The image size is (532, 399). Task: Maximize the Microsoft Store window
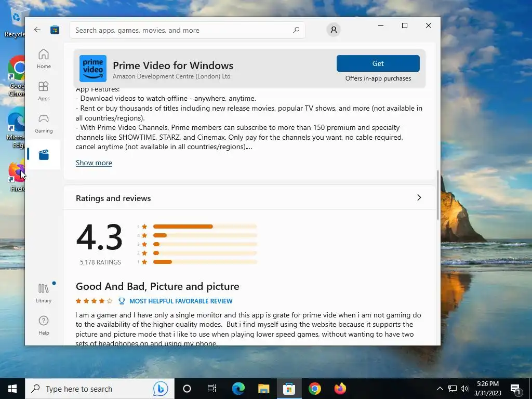(x=404, y=25)
